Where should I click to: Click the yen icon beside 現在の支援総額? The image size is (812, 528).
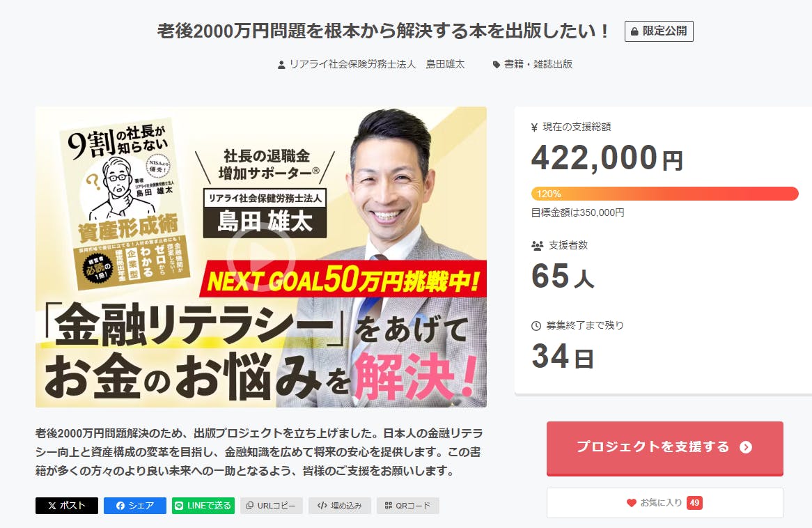[534, 127]
